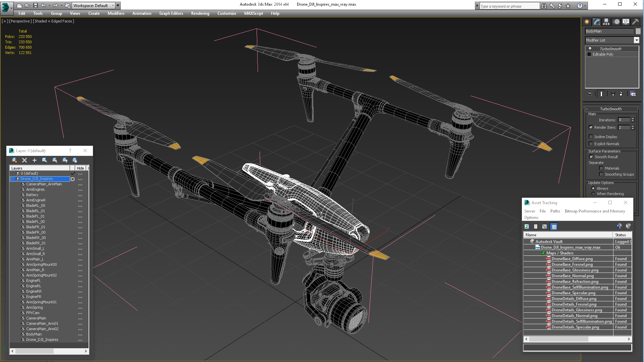644x362 pixels.
Task: Open the Undo history dropdown arrow
Action: coord(49,5)
